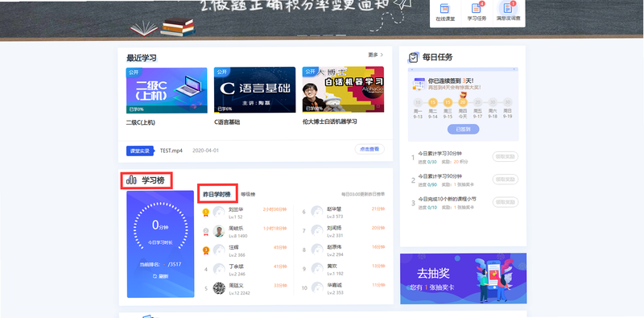Click the 课堂实录 tag

click(x=140, y=151)
